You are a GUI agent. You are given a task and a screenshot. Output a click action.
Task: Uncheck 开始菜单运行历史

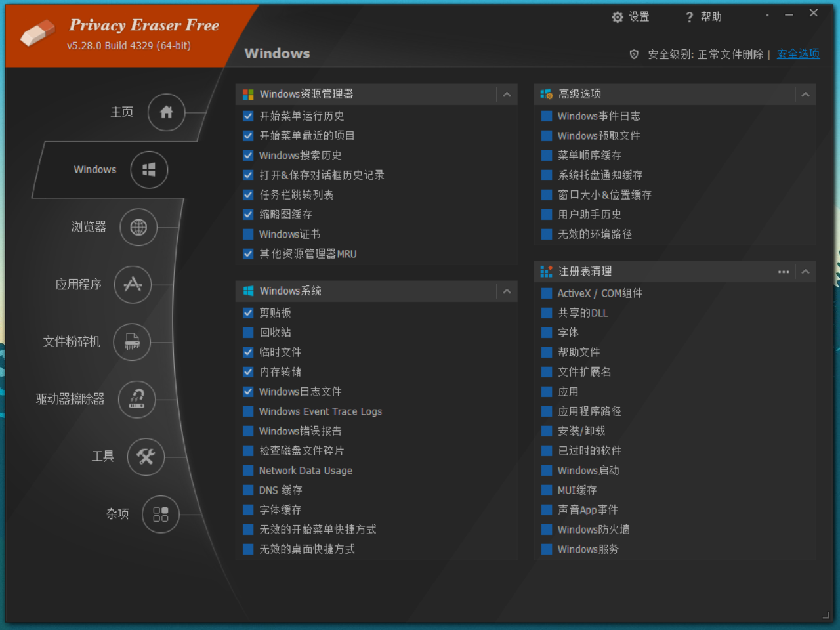[x=248, y=116]
